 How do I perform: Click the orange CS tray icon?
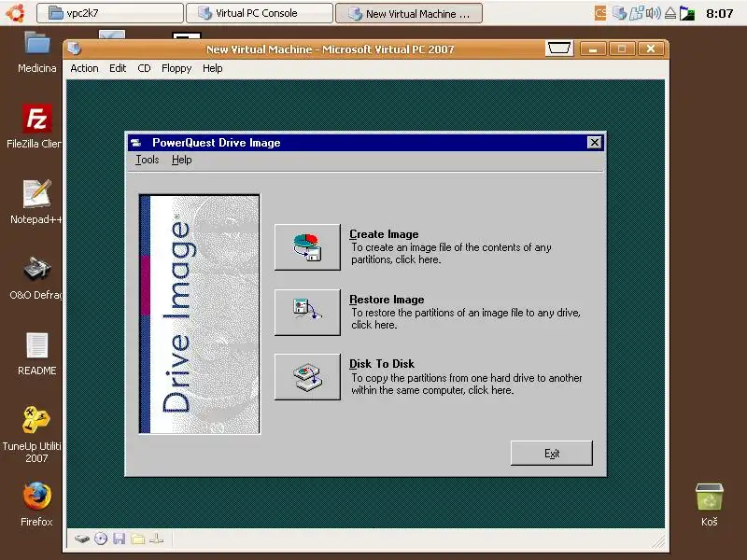point(600,13)
